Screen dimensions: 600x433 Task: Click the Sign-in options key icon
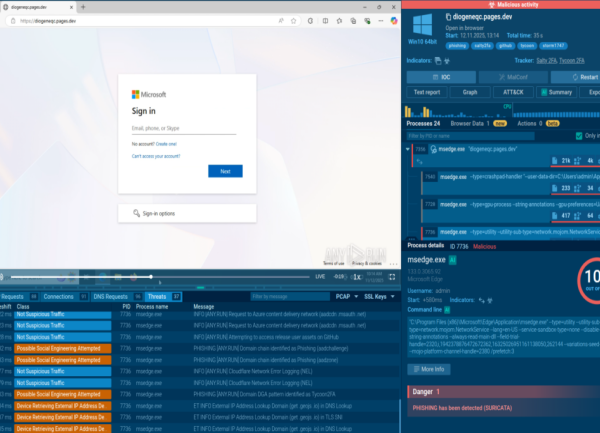click(x=136, y=213)
